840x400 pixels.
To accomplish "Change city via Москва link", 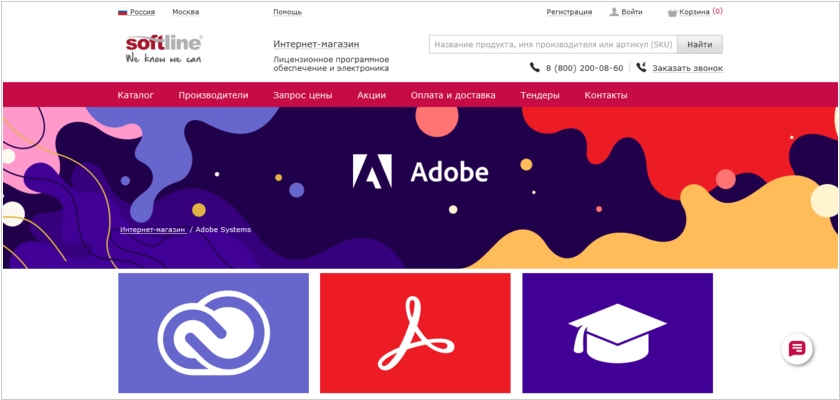I will tap(186, 12).
